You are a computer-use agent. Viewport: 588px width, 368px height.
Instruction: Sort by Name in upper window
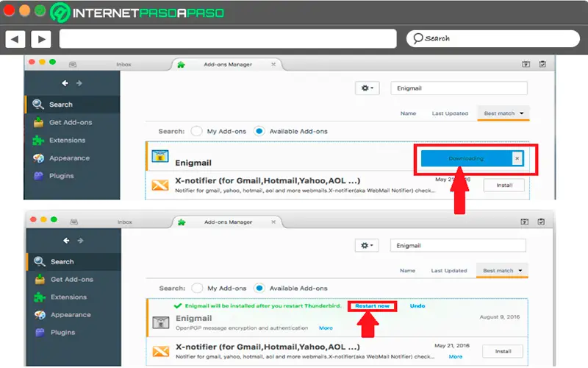pos(408,113)
